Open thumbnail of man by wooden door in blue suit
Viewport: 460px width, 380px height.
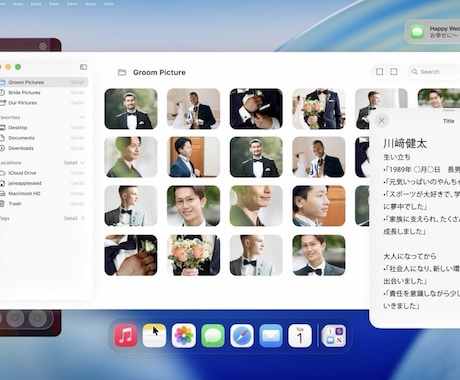click(193, 157)
